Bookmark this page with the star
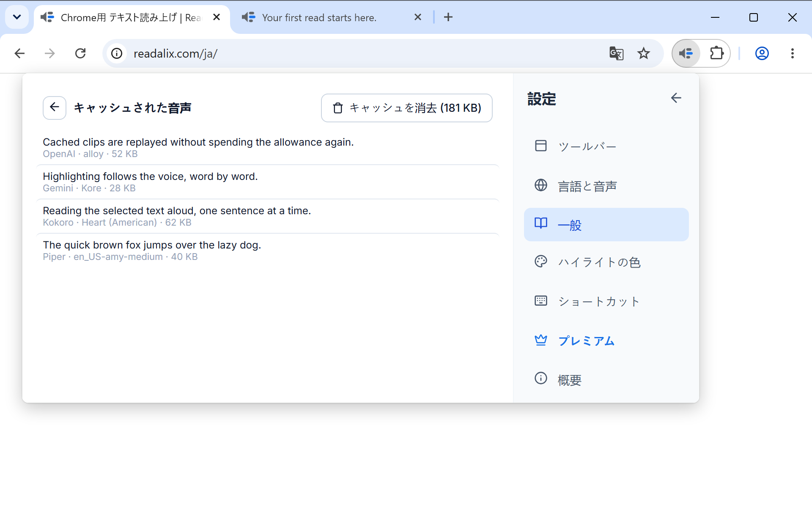The height and width of the screenshot is (508, 812). click(x=643, y=53)
